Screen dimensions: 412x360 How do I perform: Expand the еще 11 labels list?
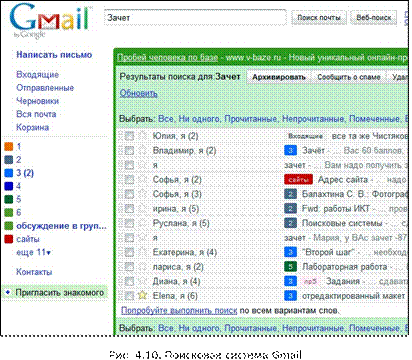[x=33, y=252]
